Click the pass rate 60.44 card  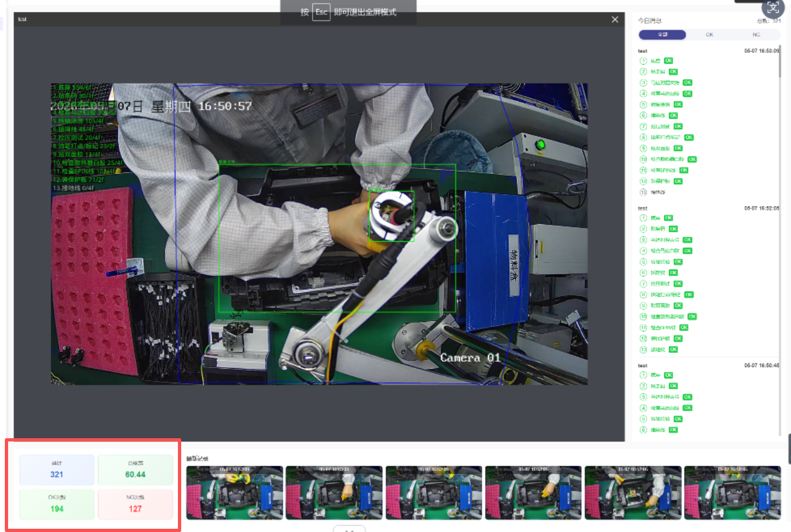click(135, 470)
